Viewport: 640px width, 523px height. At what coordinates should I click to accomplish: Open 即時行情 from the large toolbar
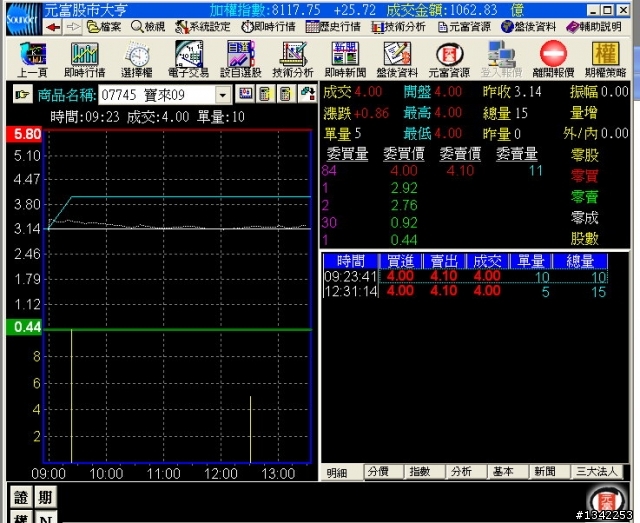coord(84,60)
